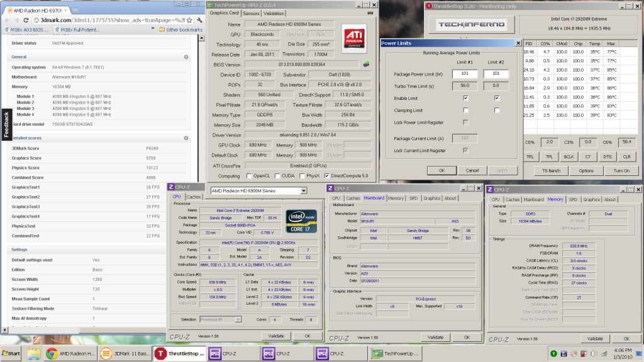Reload the 3dmark.com page
Screen dimensions: 644x362
[26, 20]
